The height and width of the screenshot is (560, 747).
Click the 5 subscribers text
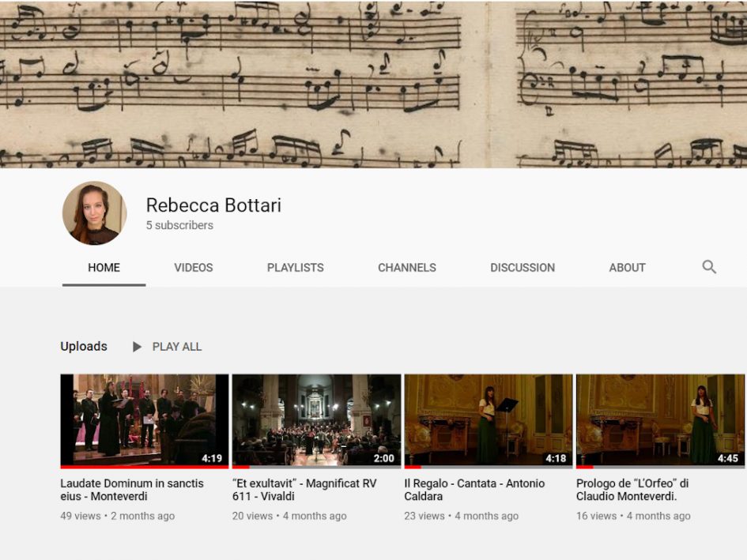coord(179,225)
